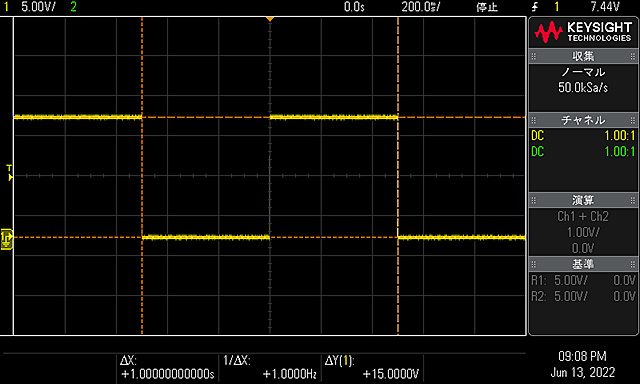The image size is (640, 384).
Task: Click the 0.0s horizontal delay readout
Action: coord(354,7)
